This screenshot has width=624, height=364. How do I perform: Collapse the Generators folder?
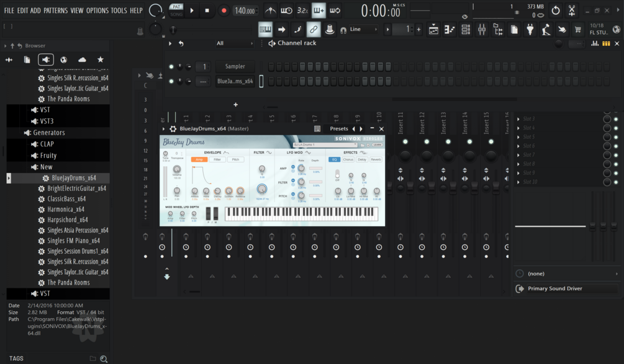(48, 133)
